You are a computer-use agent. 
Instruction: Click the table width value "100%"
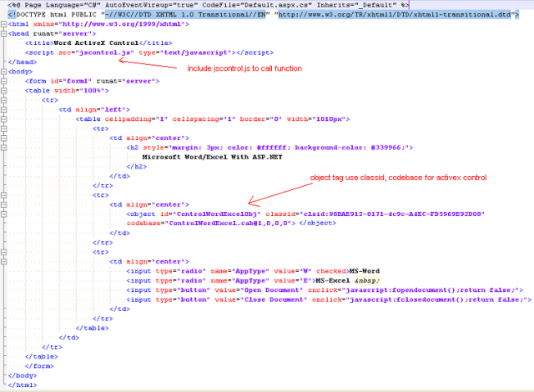[92, 91]
